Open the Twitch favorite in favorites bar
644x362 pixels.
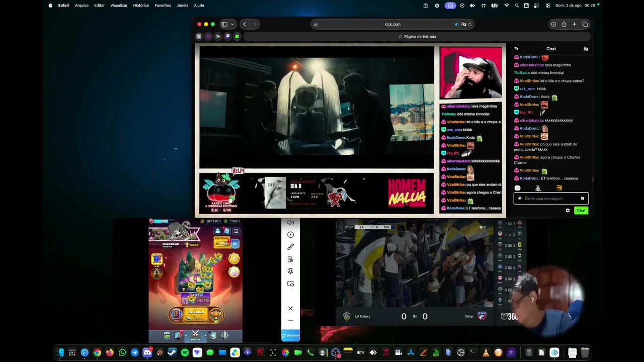point(227,36)
